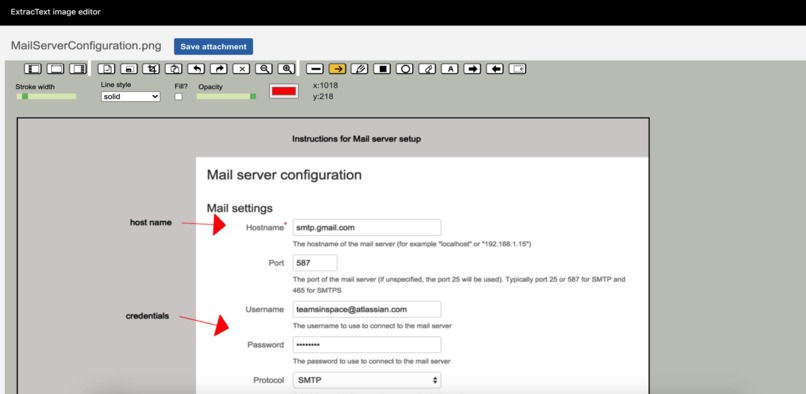
Task: Click the 'Mail server configuration' title
Action: (284, 175)
